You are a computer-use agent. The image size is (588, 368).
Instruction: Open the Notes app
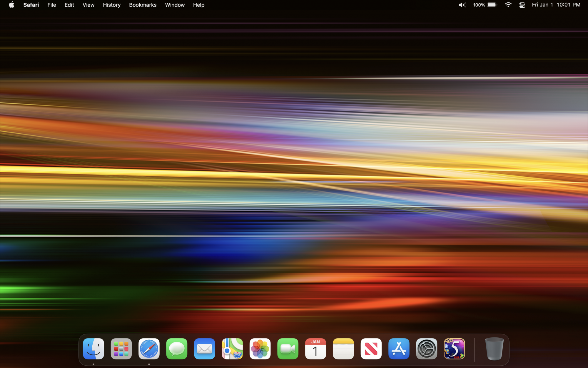[343, 349]
